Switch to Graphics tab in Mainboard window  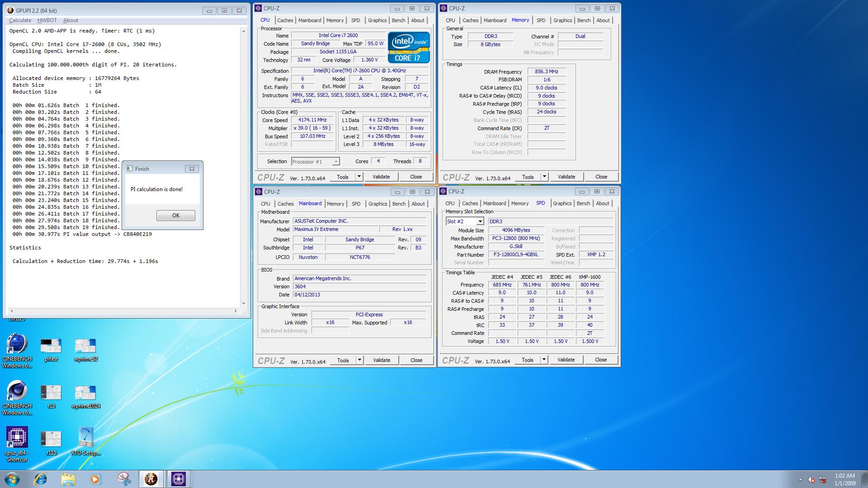377,204
